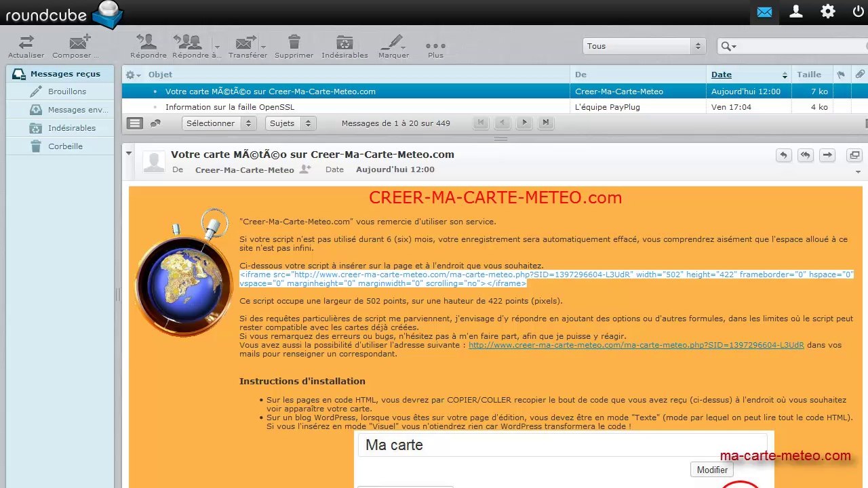Open the Sélectionner dropdown
Screen dimensions: 868x488
point(218,123)
